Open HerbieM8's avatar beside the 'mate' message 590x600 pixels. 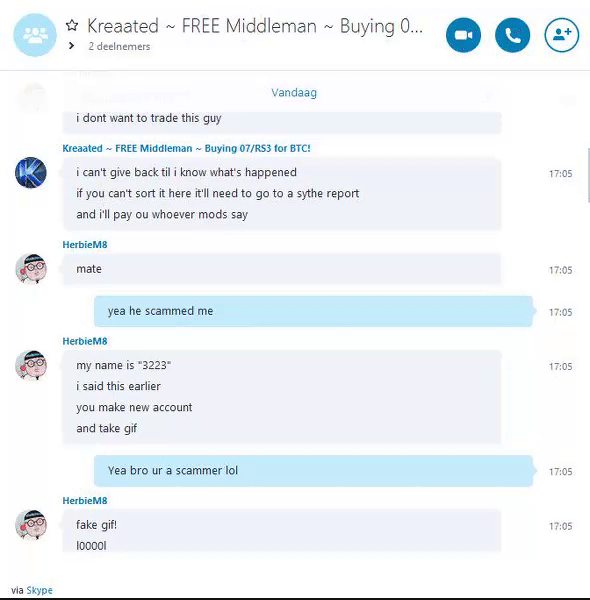click(31, 269)
